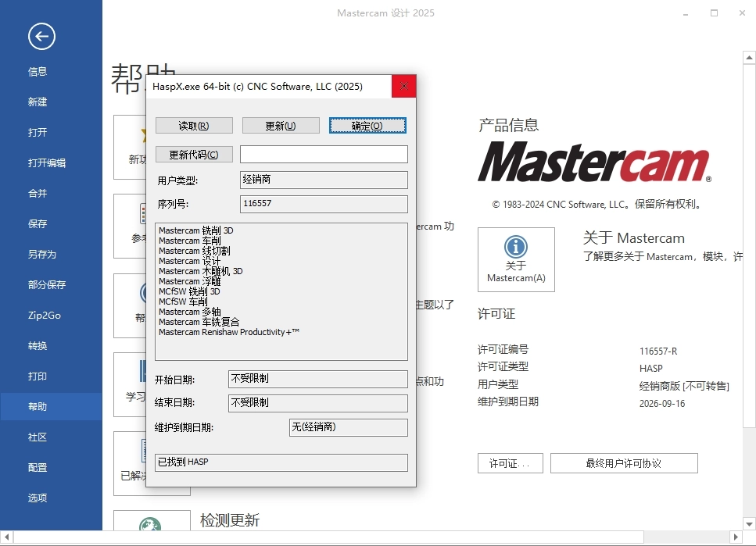Open the 许可证... button
756x546 pixels.
pyautogui.click(x=510, y=463)
